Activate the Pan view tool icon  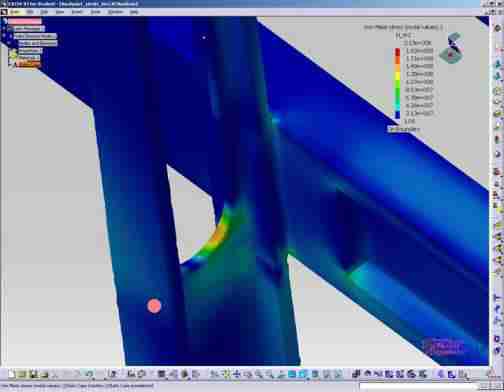pyautogui.click(x=237, y=374)
